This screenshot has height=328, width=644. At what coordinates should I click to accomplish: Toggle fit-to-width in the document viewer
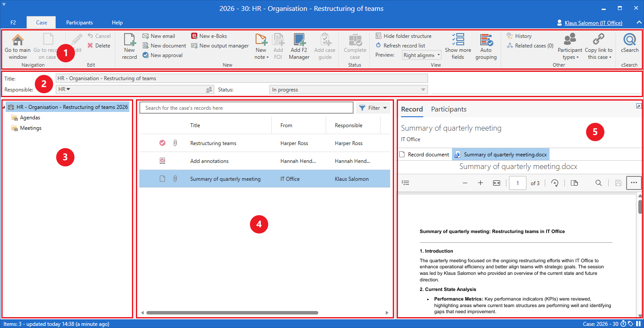coord(496,183)
